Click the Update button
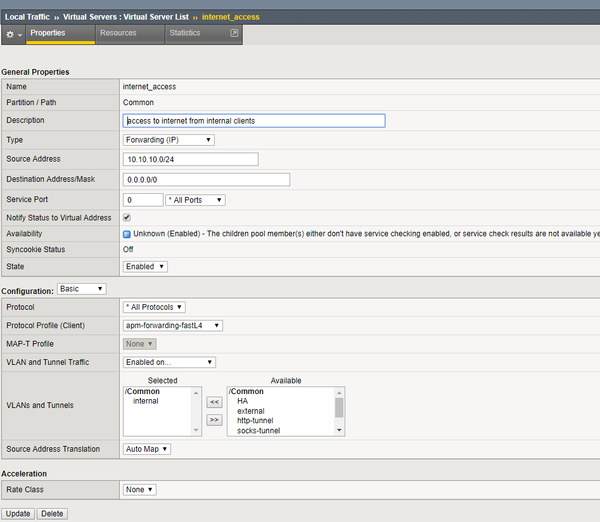The height and width of the screenshot is (522, 600). tap(18, 514)
